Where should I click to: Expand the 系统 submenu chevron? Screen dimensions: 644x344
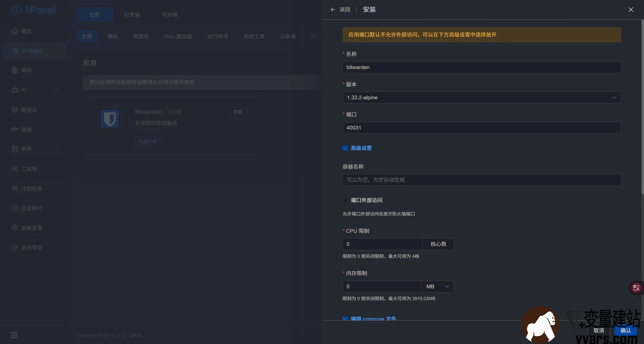click(x=56, y=149)
